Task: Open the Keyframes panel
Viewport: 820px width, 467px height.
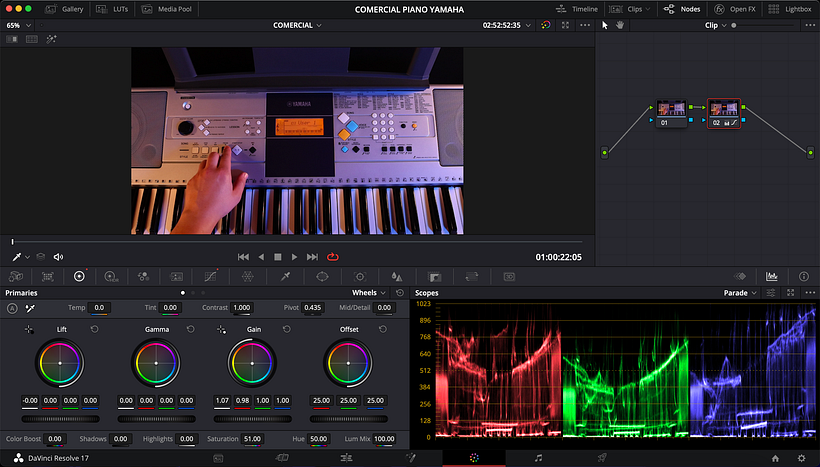Action: coord(739,277)
